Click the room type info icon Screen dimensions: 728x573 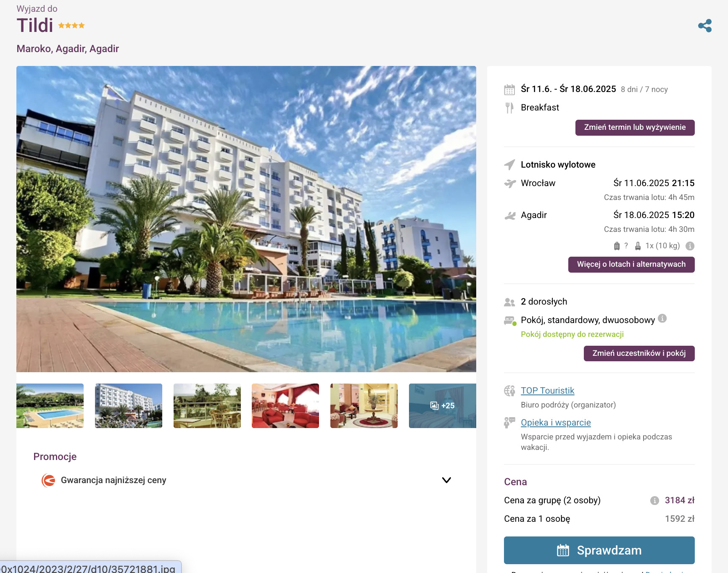[662, 318]
